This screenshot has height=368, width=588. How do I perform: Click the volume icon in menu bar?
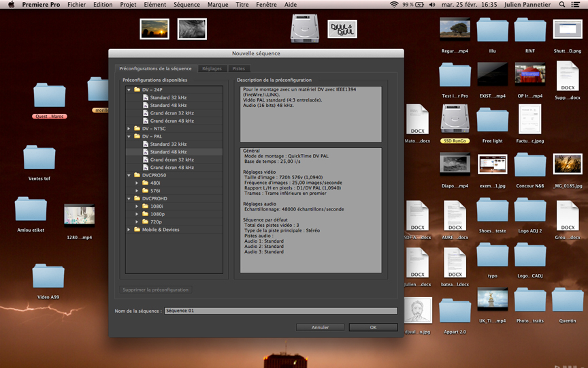coord(432,5)
